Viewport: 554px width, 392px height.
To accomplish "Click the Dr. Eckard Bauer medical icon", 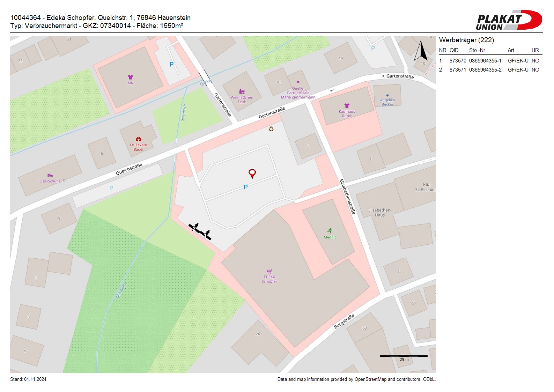I will (x=139, y=139).
